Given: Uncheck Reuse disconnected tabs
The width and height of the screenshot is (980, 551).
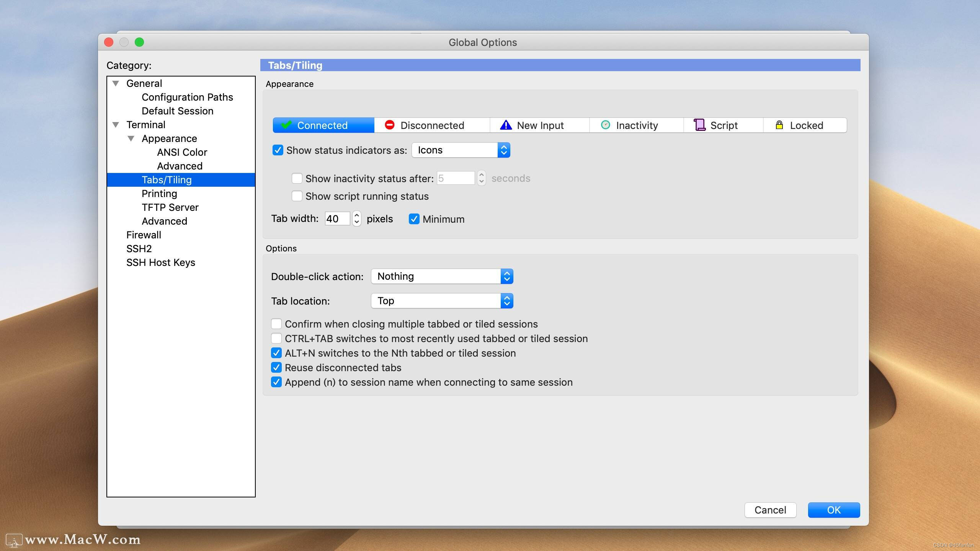Looking at the screenshot, I should (x=276, y=367).
